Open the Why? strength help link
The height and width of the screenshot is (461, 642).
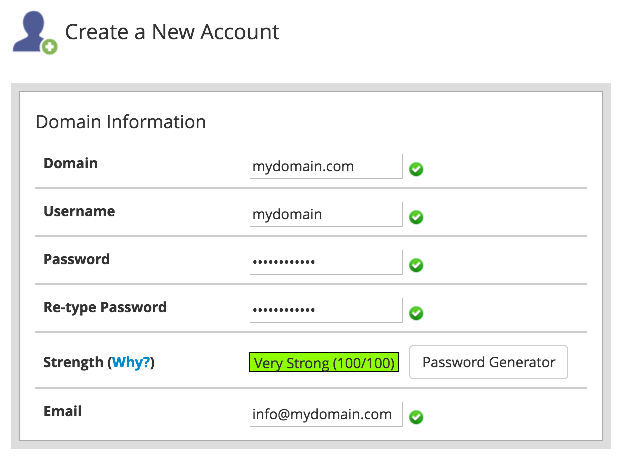tap(131, 362)
